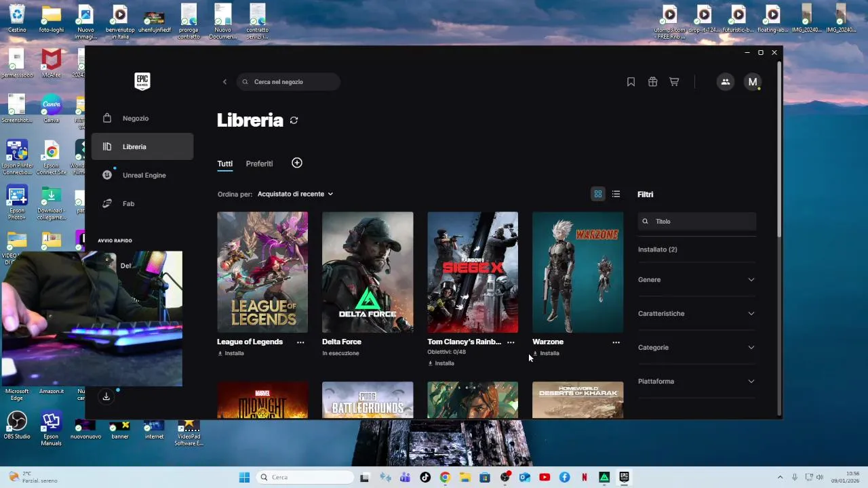Focus the Cerca nel negozio search field
The height and width of the screenshot is (488, 868).
coord(289,82)
